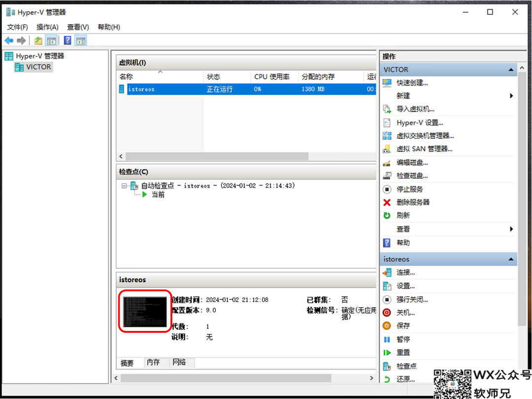532x399 pixels.
Task: Click the 检查点 action icon
Action: coord(387,366)
